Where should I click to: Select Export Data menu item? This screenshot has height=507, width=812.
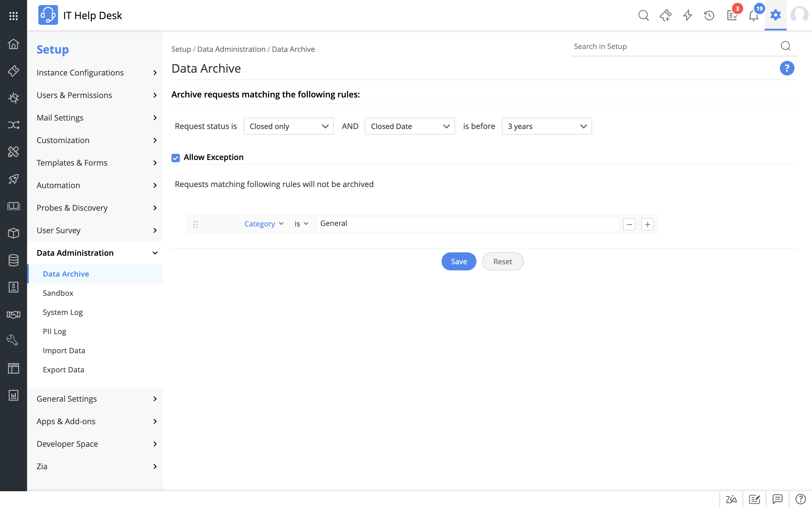click(63, 370)
